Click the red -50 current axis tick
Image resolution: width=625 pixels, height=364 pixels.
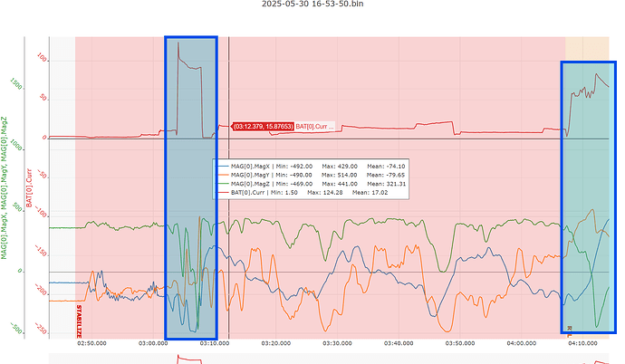pyautogui.click(x=42, y=174)
